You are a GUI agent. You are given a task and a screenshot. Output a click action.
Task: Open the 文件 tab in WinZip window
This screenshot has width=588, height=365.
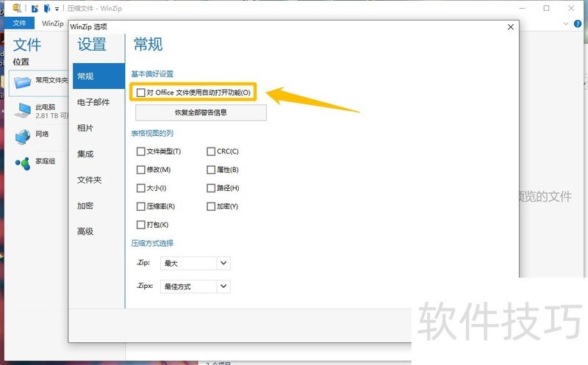click(x=20, y=23)
